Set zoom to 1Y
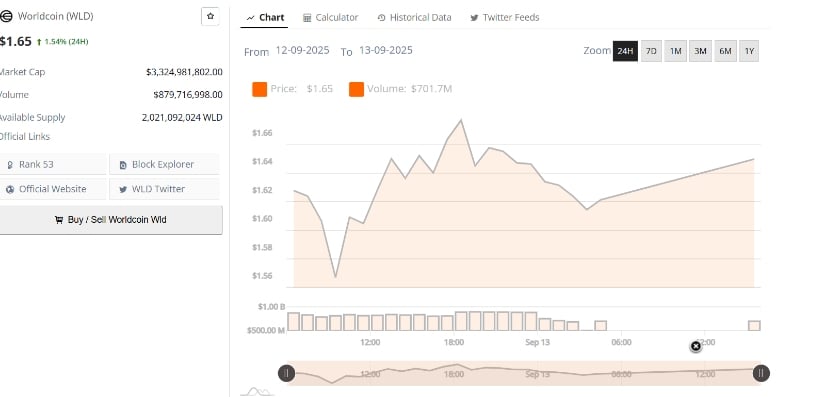 pyautogui.click(x=749, y=51)
